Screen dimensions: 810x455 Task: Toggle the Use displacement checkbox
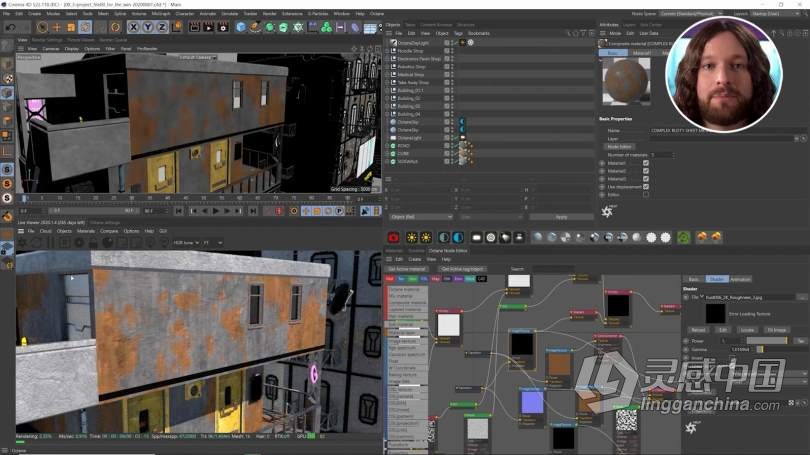click(646, 187)
